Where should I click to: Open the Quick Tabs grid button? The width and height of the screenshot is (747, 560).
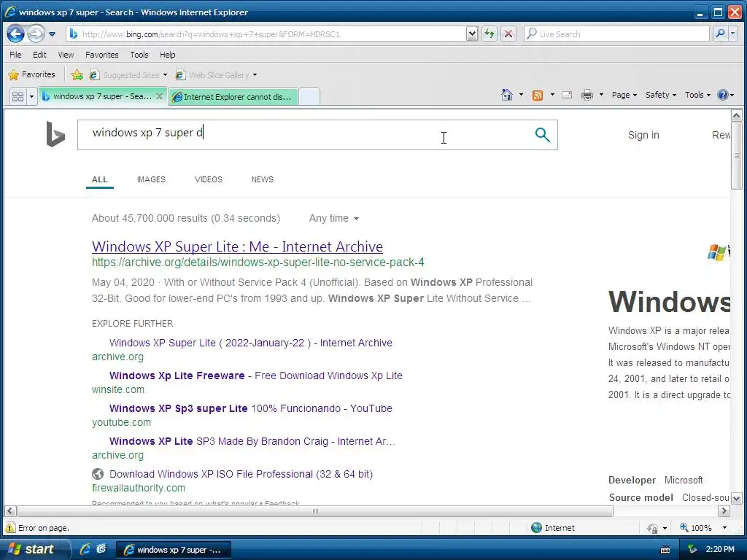18,97
